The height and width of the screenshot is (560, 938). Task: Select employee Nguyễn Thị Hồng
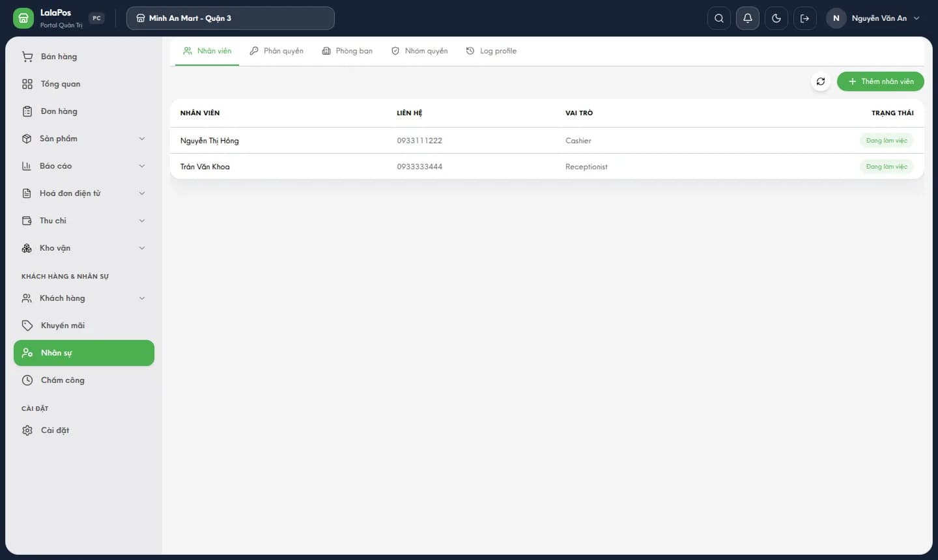210,141
